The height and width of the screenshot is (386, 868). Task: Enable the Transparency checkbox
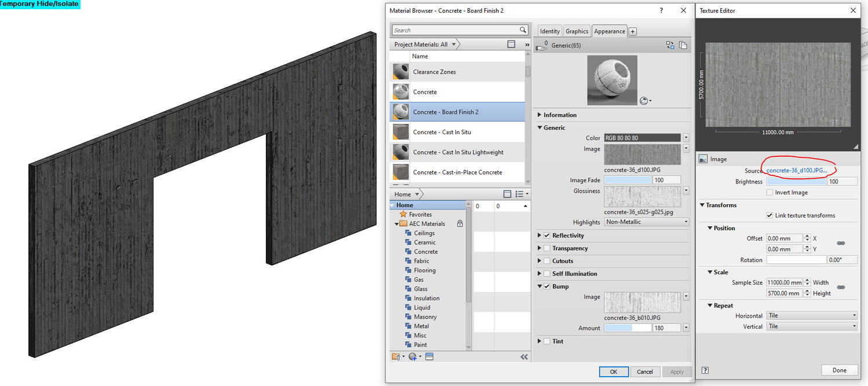[x=546, y=248]
